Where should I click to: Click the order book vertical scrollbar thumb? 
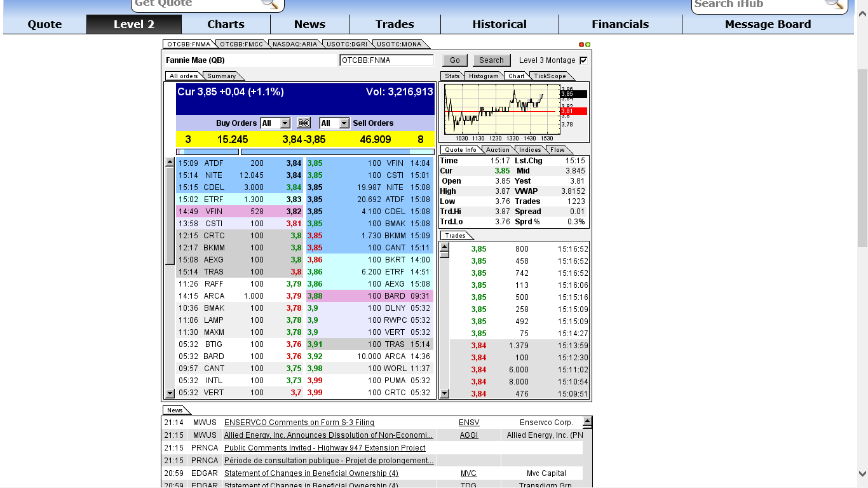pyautogui.click(x=170, y=216)
